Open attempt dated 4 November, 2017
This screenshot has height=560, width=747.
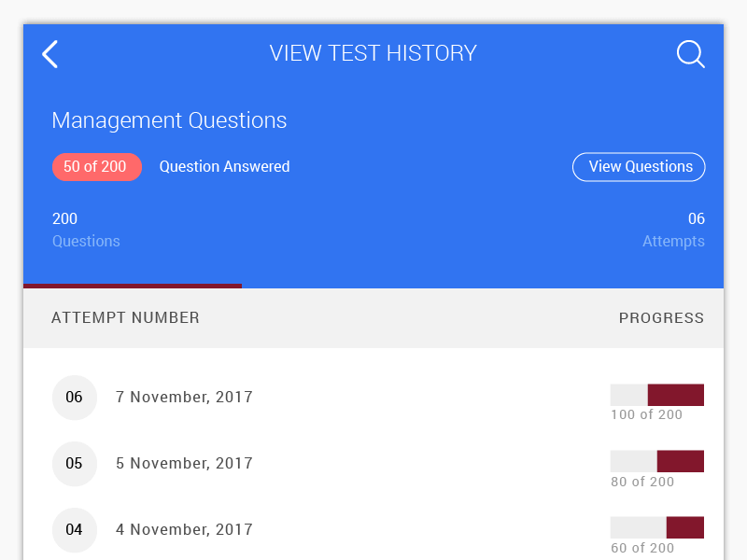coord(184,529)
